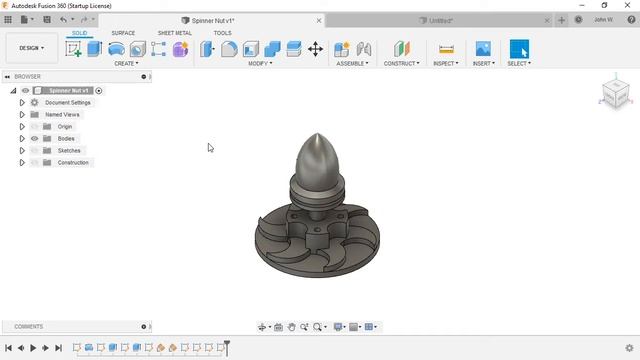The height and width of the screenshot is (360, 640).
Task: Open the data panel grid icon
Action: click(8, 20)
